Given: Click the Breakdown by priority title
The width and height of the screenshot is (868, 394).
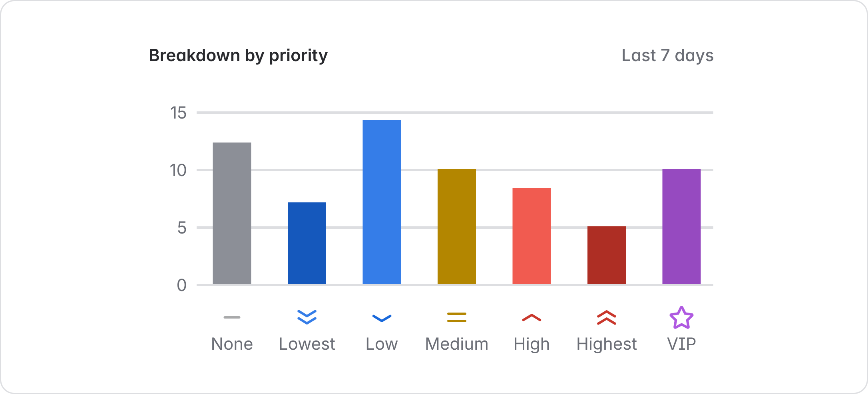Looking at the screenshot, I should tap(238, 55).
